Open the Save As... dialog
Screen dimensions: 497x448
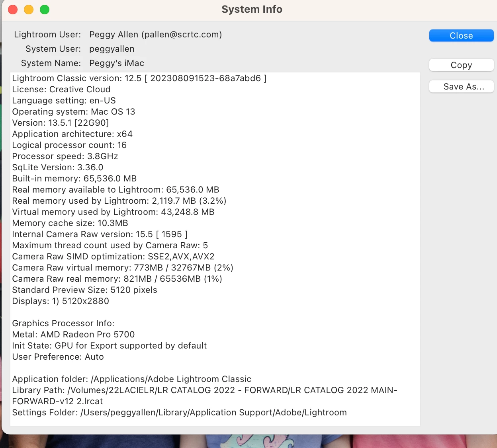461,86
